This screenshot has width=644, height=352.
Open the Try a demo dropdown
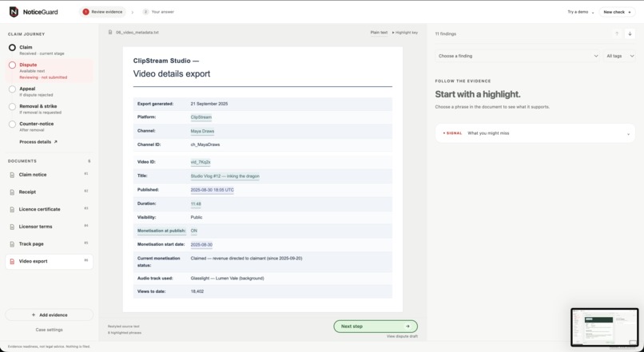click(580, 12)
